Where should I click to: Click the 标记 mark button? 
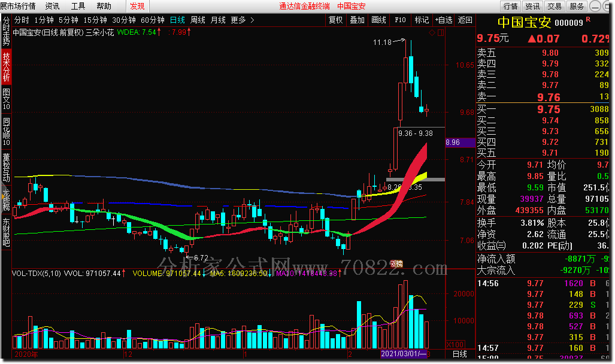pos(422,20)
